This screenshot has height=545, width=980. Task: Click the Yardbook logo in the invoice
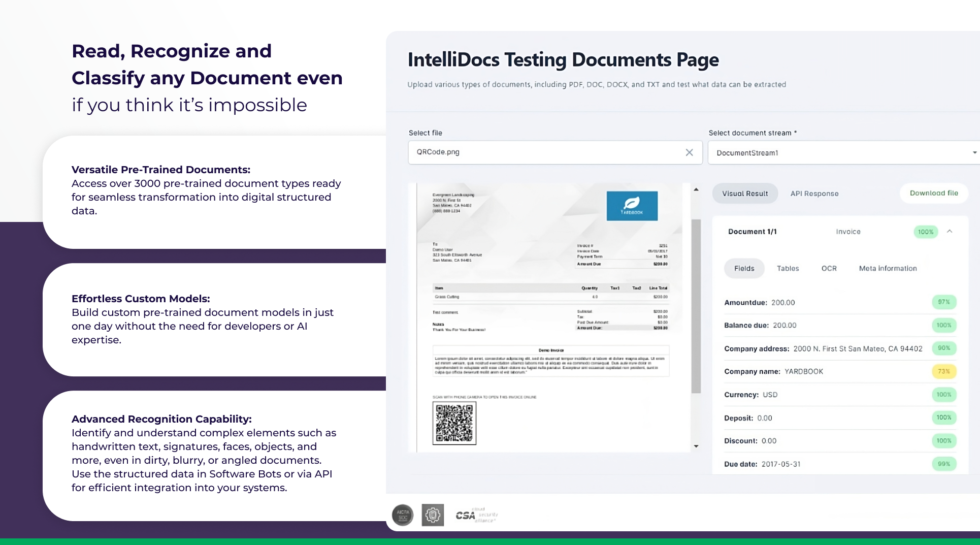pos(632,206)
